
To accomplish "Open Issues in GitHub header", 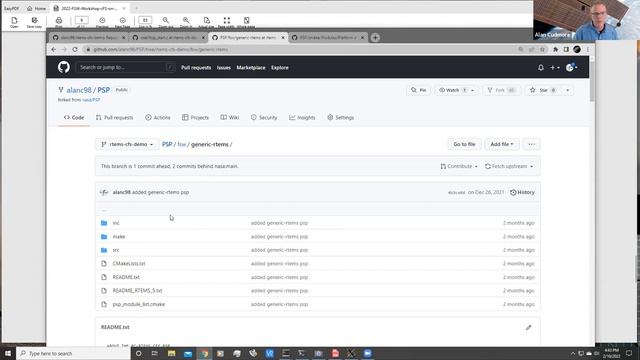I will click(x=224, y=68).
